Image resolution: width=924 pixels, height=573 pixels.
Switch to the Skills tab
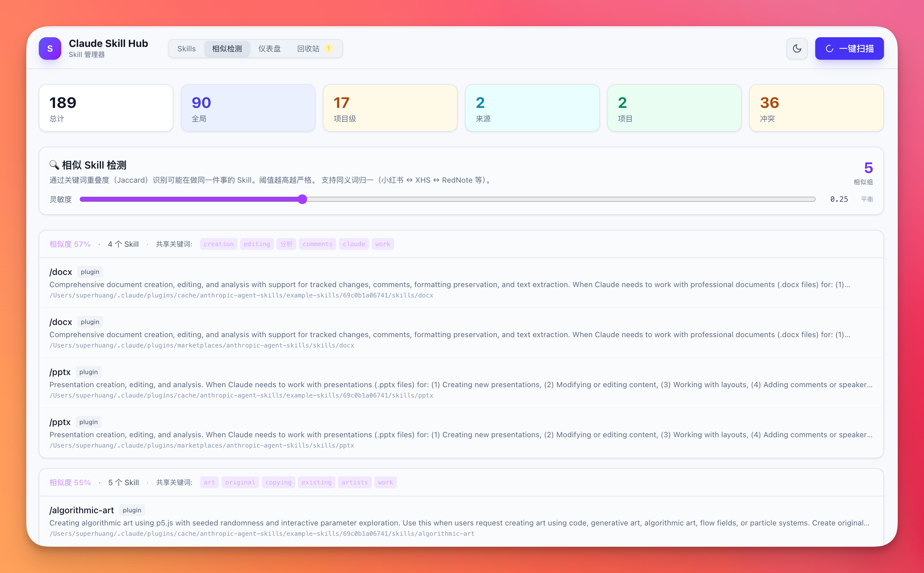click(x=186, y=48)
